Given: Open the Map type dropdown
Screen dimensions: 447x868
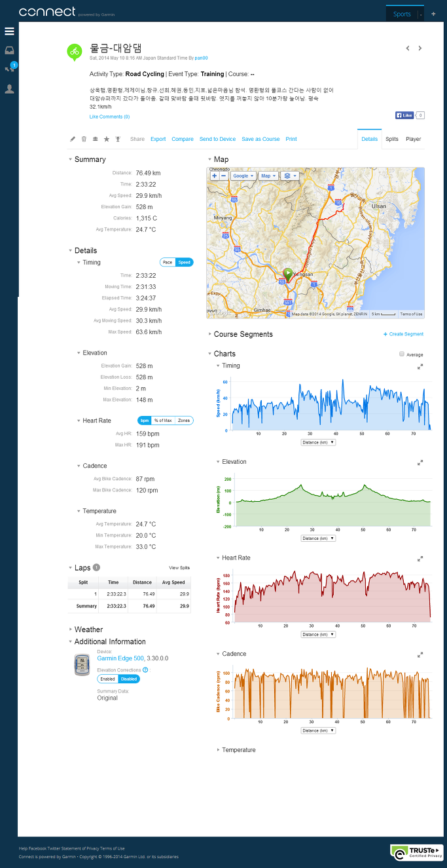Looking at the screenshot, I should click(x=268, y=176).
